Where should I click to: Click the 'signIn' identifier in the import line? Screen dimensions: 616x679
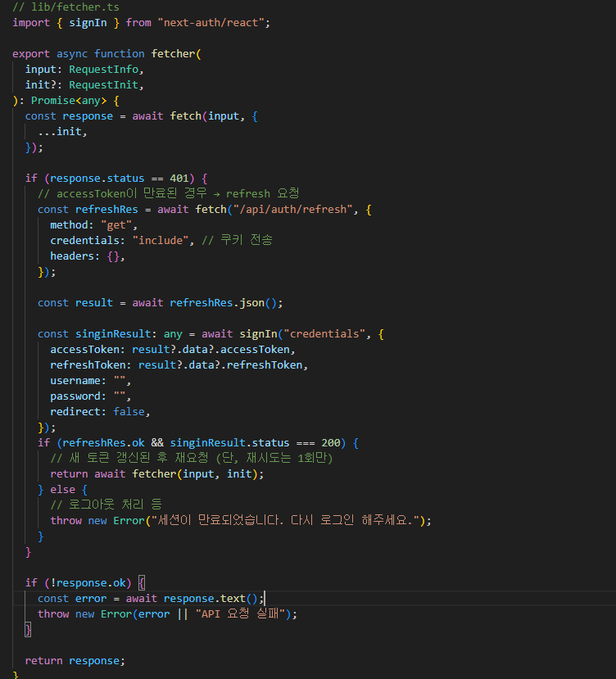click(88, 22)
